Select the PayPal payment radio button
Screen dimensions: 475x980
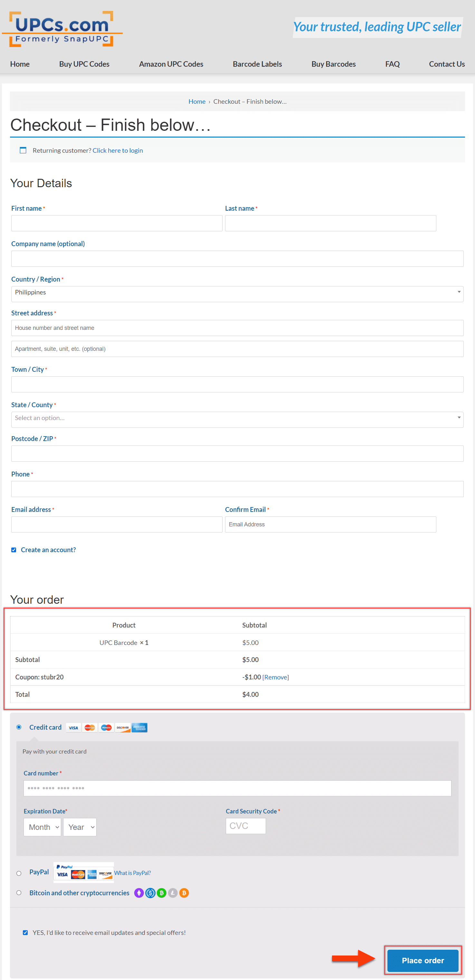[19, 873]
